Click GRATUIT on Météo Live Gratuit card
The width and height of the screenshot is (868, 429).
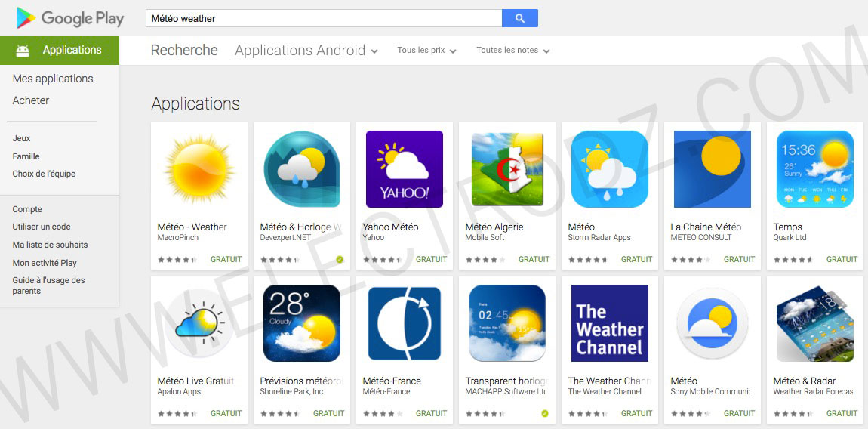[226, 413]
